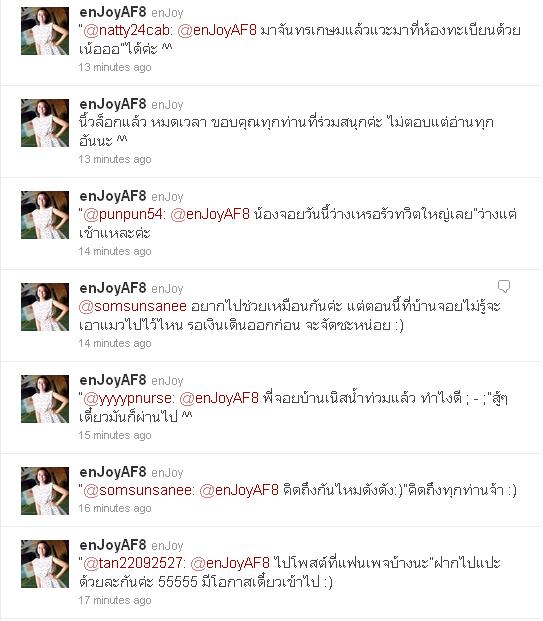
Task: Click @enJoyAF8 mention in the natty24cab retweet
Action: point(217,30)
